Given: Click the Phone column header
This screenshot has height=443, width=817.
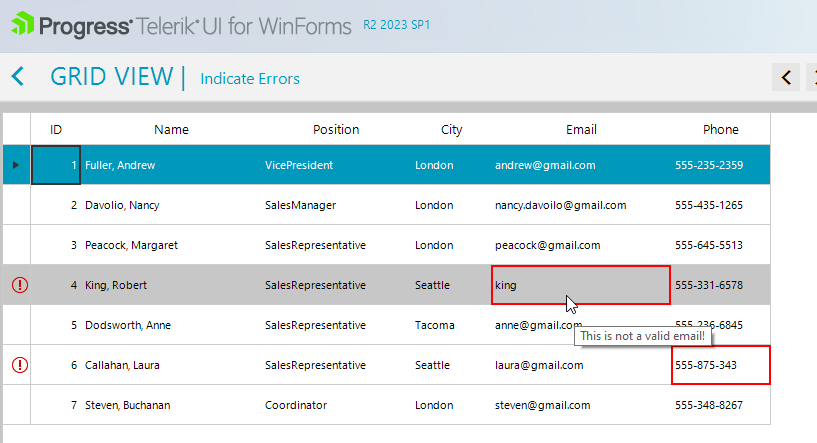Looking at the screenshot, I should (x=720, y=129).
